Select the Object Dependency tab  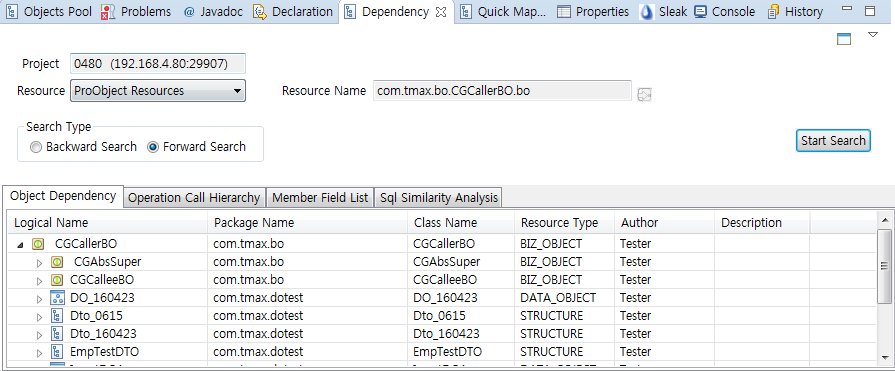coord(63,196)
